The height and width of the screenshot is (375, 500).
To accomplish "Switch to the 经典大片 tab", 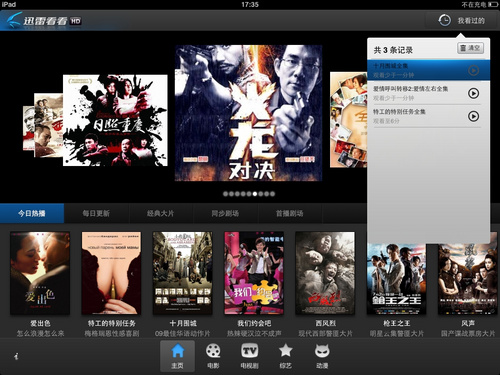I will [x=161, y=213].
